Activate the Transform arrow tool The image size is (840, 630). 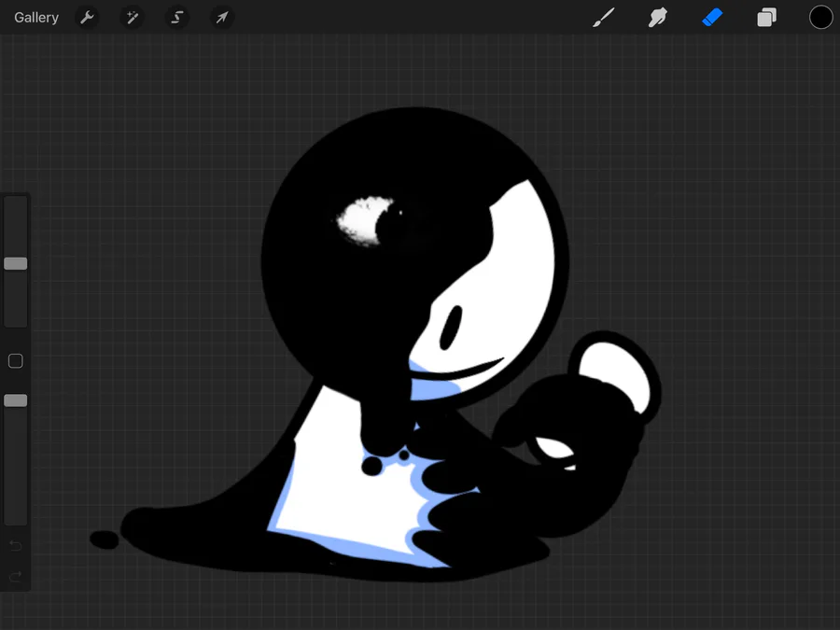[x=222, y=18]
